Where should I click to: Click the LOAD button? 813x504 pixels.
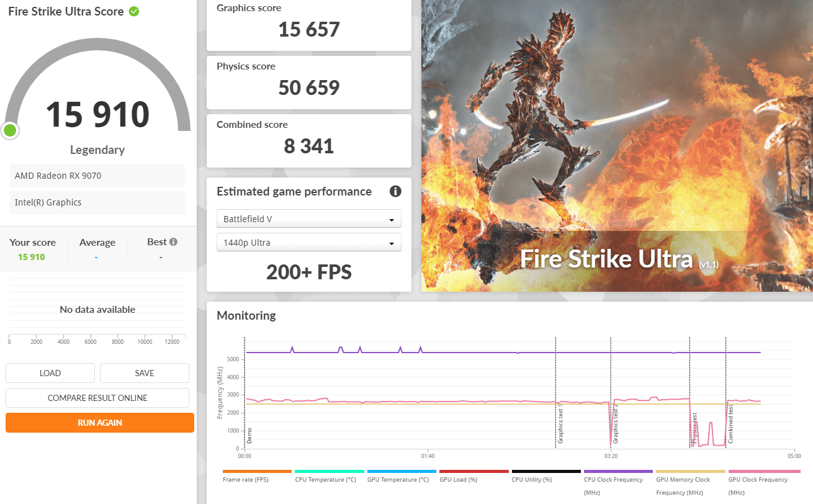(50, 373)
